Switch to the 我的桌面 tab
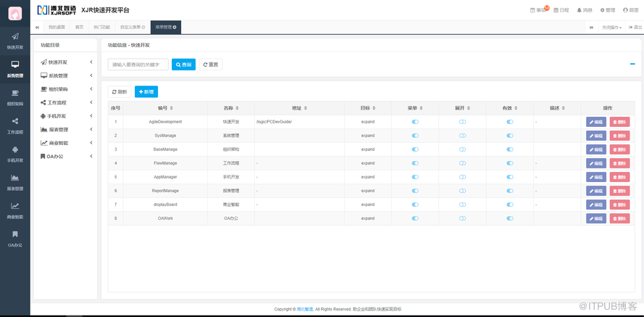Screen dimensions: 644x317 click(x=56, y=27)
